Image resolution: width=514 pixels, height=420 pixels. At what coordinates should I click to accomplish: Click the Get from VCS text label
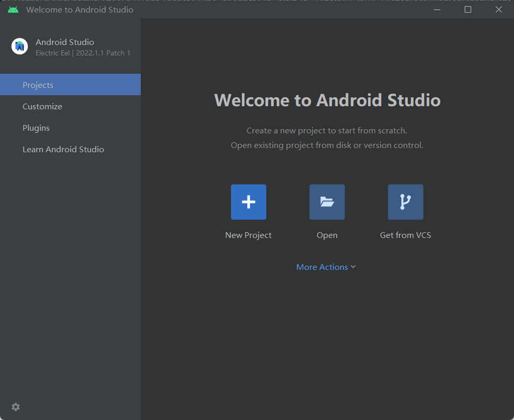coord(405,235)
